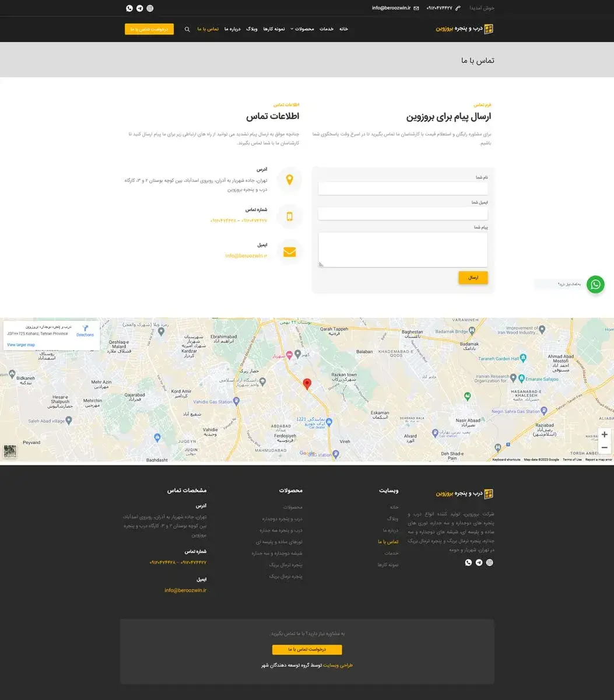The image size is (614, 700).
Task: Open the نمونه کارها menu item
Action: click(273, 29)
